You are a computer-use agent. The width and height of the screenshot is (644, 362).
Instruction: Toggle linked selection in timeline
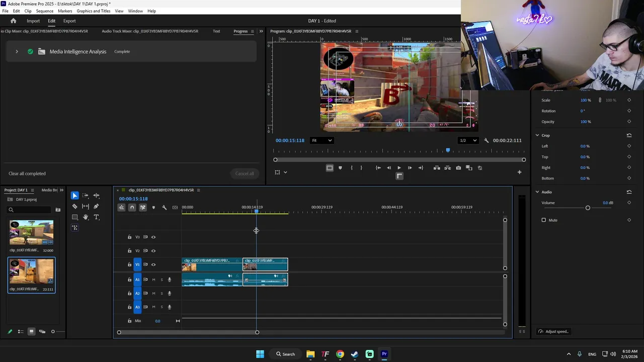tap(143, 207)
